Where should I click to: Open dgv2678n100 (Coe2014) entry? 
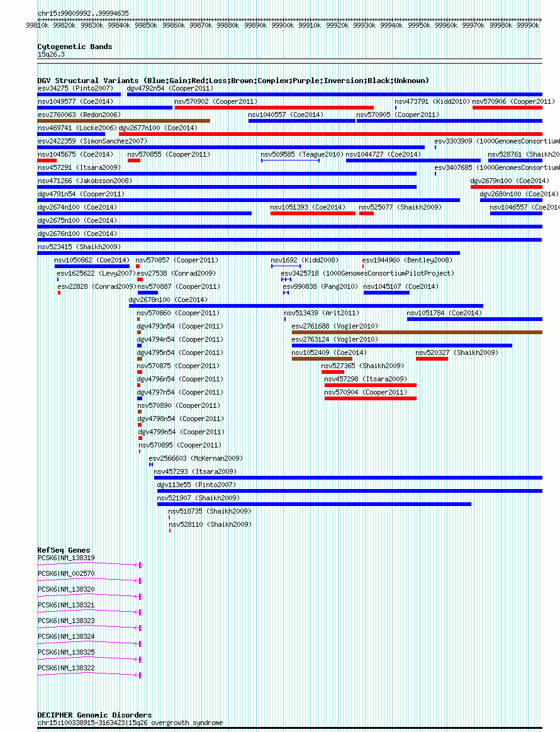click(x=168, y=300)
